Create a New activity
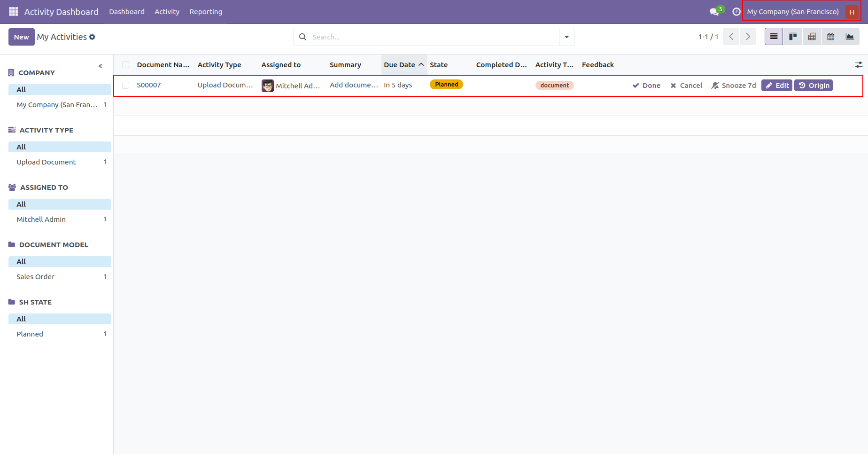Viewport: 868px width, 454px height. tap(22, 37)
